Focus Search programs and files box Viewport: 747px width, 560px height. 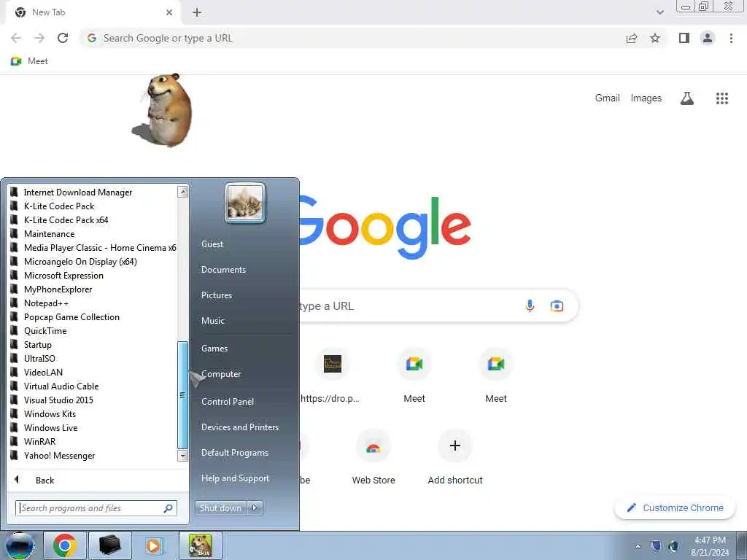point(96,508)
